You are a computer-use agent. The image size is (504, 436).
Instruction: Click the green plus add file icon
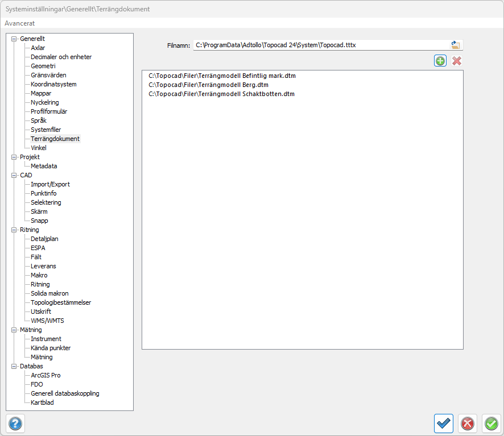click(x=440, y=61)
